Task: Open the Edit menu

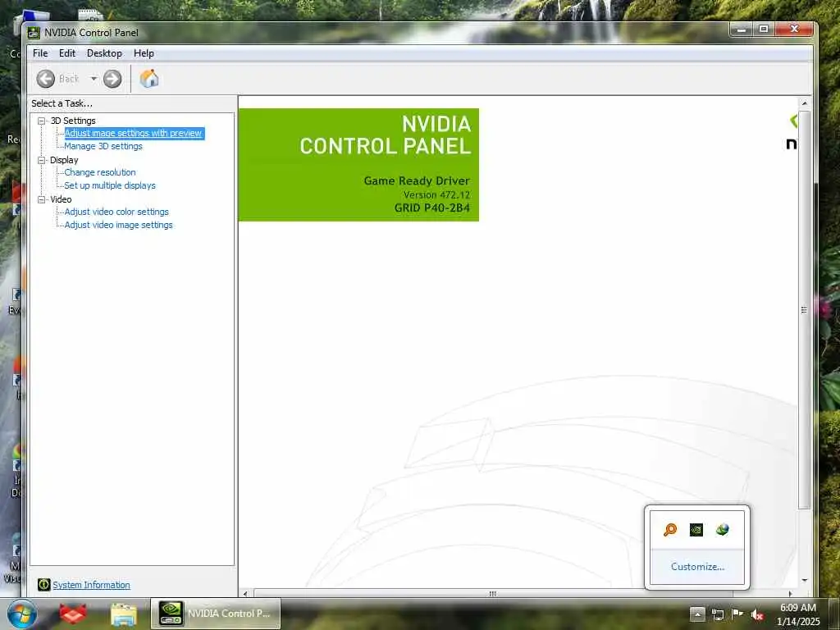Action: pos(67,53)
